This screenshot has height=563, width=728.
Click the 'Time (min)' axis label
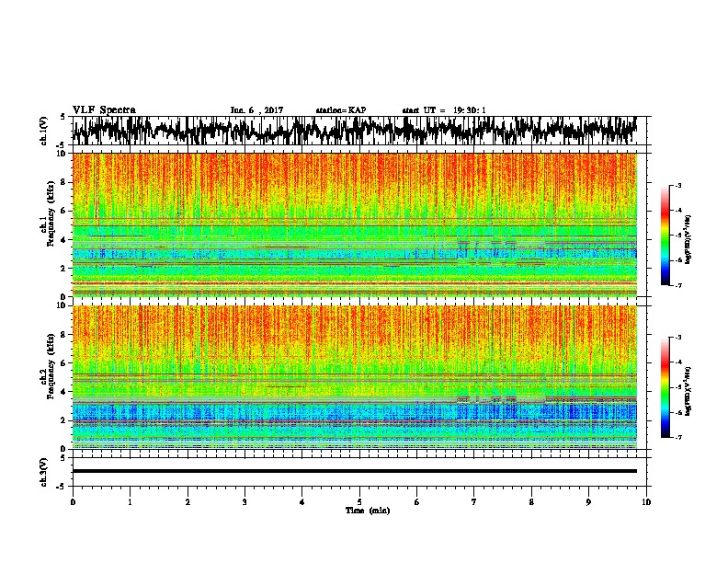click(368, 511)
